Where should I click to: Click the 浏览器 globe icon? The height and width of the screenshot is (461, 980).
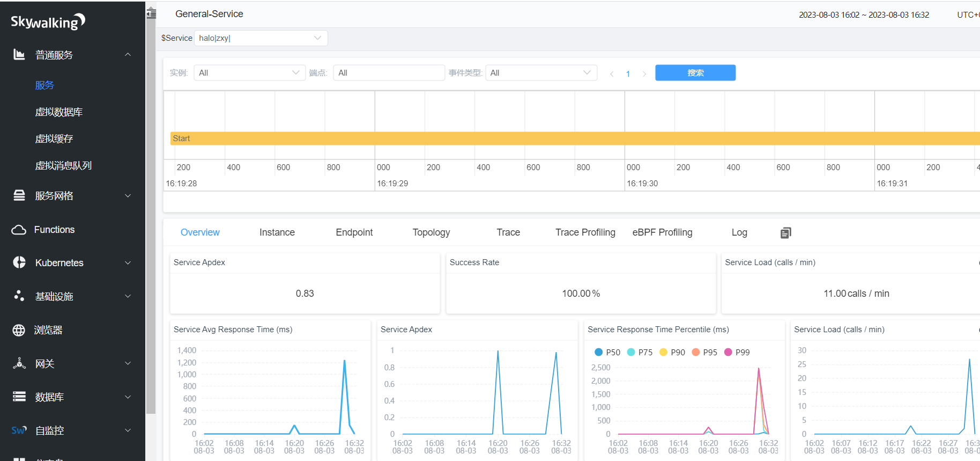tap(19, 330)
